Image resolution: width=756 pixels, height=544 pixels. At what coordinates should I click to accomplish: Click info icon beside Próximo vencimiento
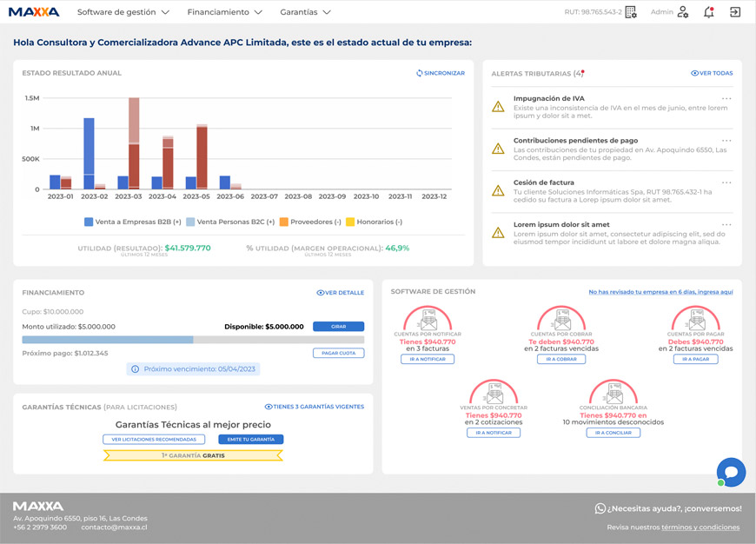click(135, 369)
